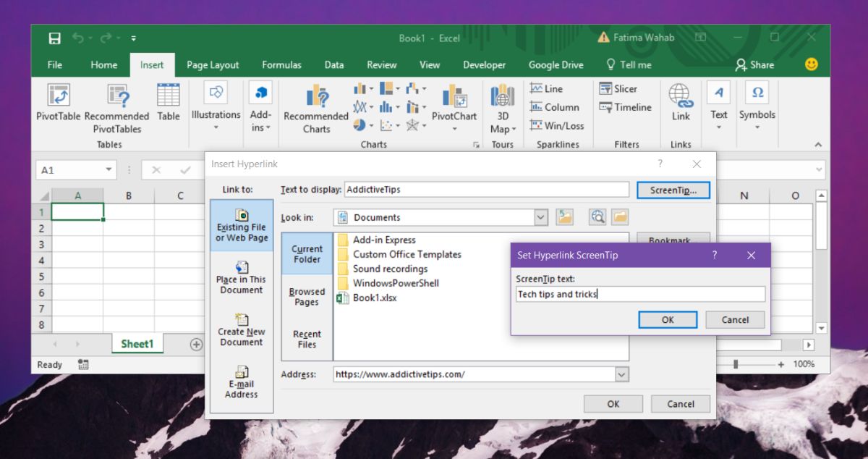Open the Charts dialog launcher
The image size is (868, 459).
[476, 145]
